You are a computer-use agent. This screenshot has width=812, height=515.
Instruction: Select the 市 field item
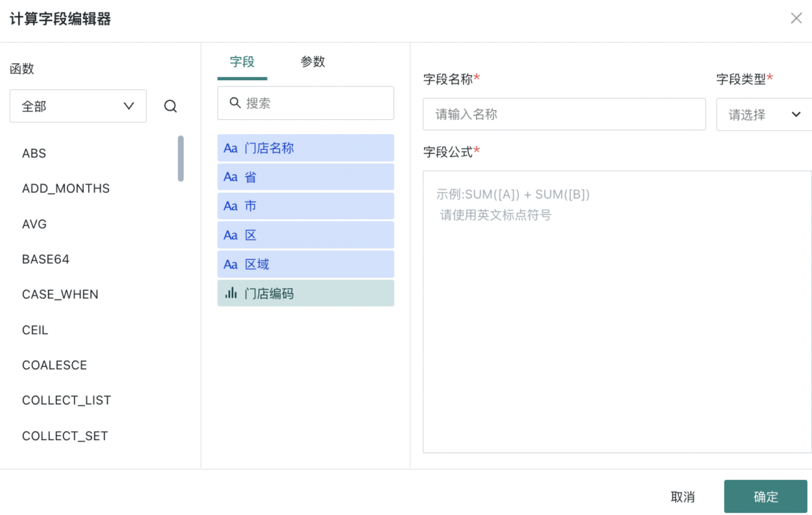[x=306, y=206]
